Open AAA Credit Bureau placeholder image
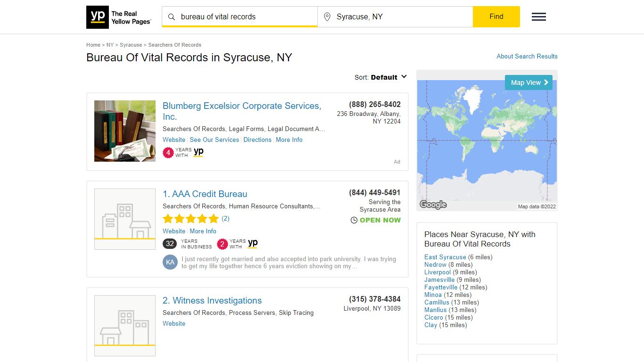Screen dimensions: 644x362 (x=125, y=219)
